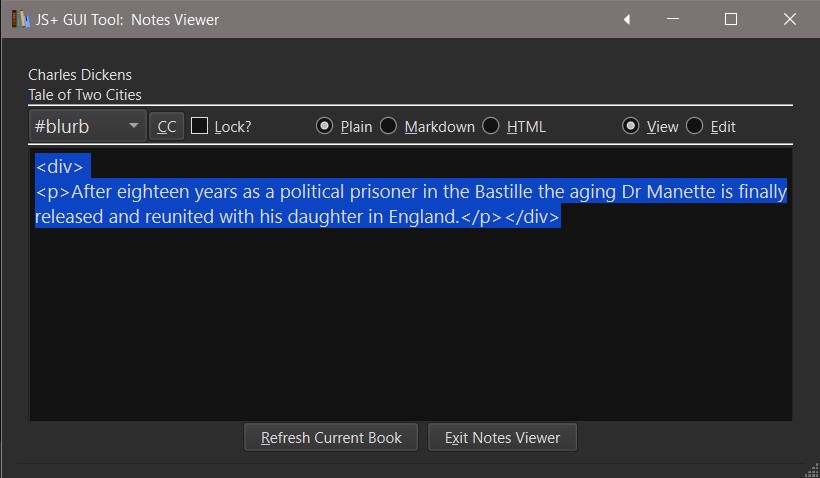Image resolution: width=820 pixels, height=478 pixels.
Task: Select the Plain format radio button
Action: click(324, 126)
